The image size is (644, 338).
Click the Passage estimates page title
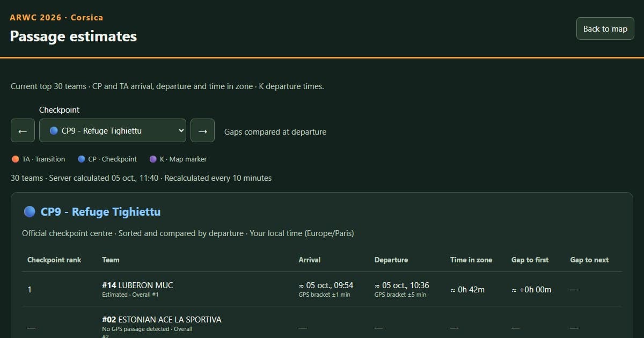point(74,36)
